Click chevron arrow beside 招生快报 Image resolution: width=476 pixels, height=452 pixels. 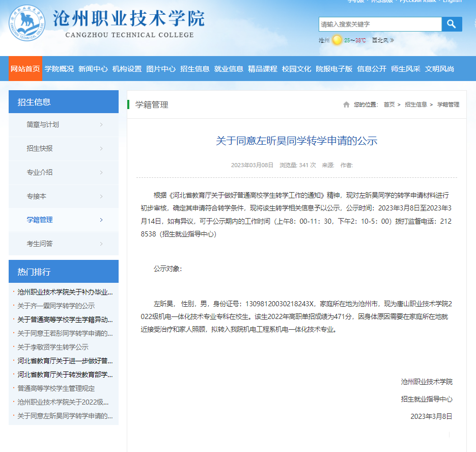[x=101, y=149]
